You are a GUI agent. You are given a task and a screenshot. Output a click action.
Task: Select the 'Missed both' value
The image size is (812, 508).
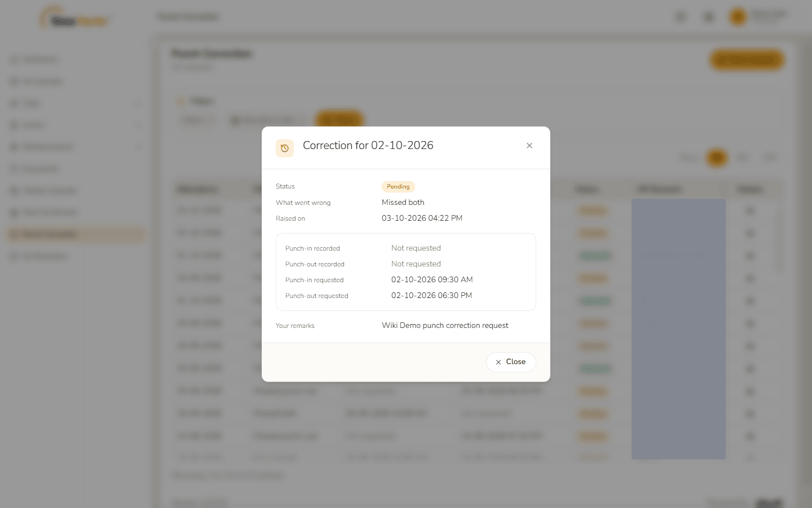(x=403, y=202)
